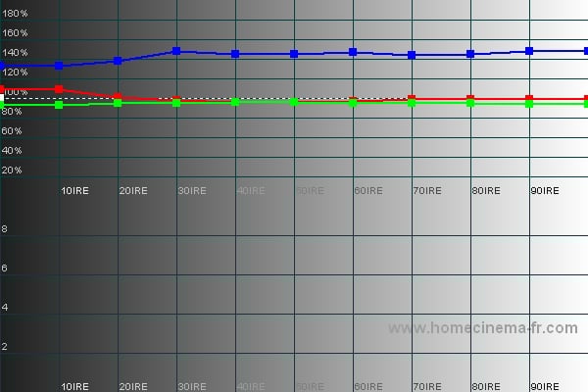Select the bottom 80IRE axis label

(x=486, y=385)
